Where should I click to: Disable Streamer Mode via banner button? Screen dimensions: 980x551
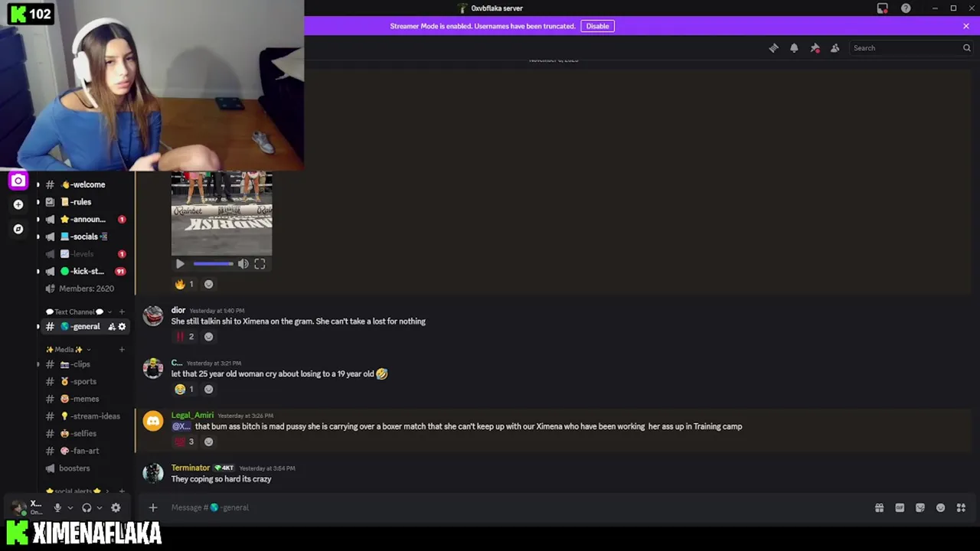(597, 26)
